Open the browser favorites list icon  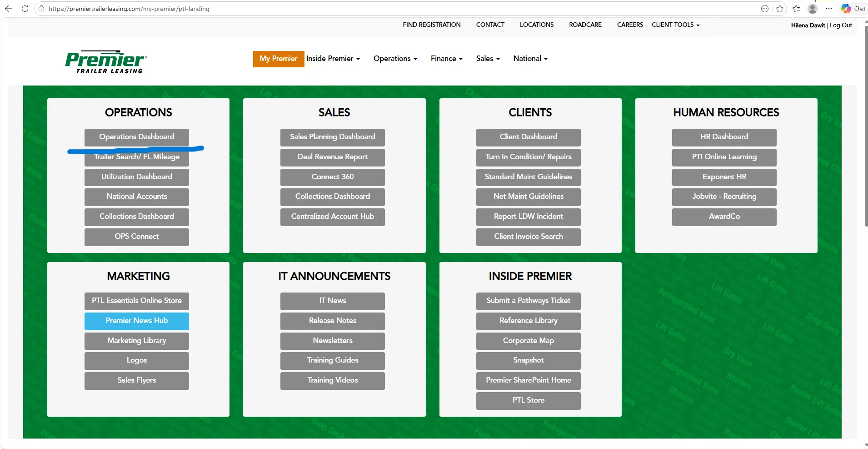[796, 9]
